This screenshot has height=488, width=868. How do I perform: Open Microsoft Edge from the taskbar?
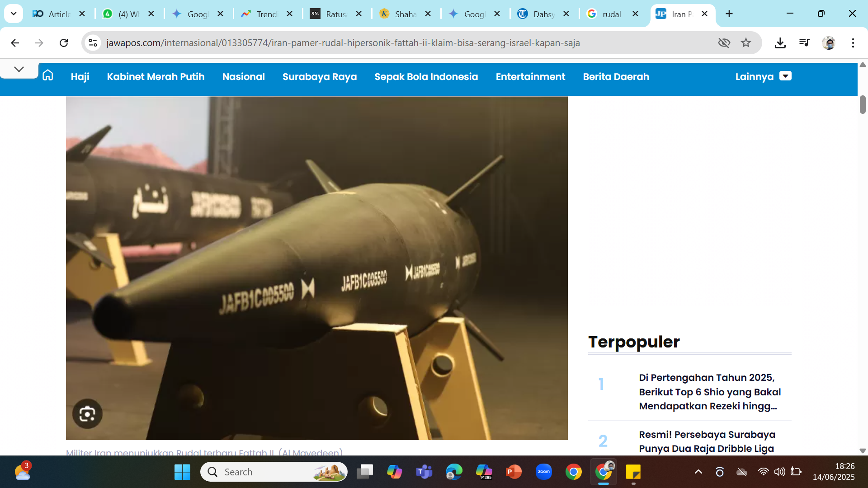(x=454, y=472)
